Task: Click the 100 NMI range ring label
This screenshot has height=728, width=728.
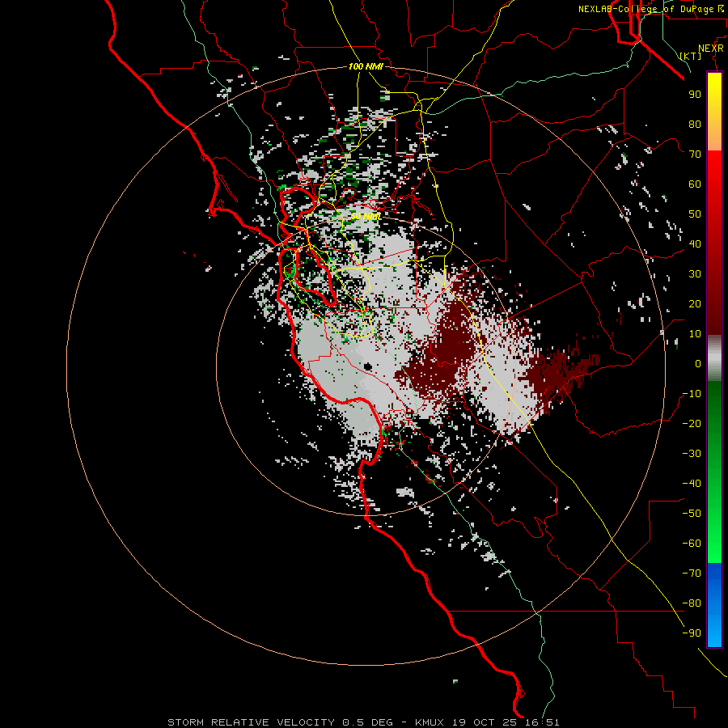Action: [x=366, y=67]
